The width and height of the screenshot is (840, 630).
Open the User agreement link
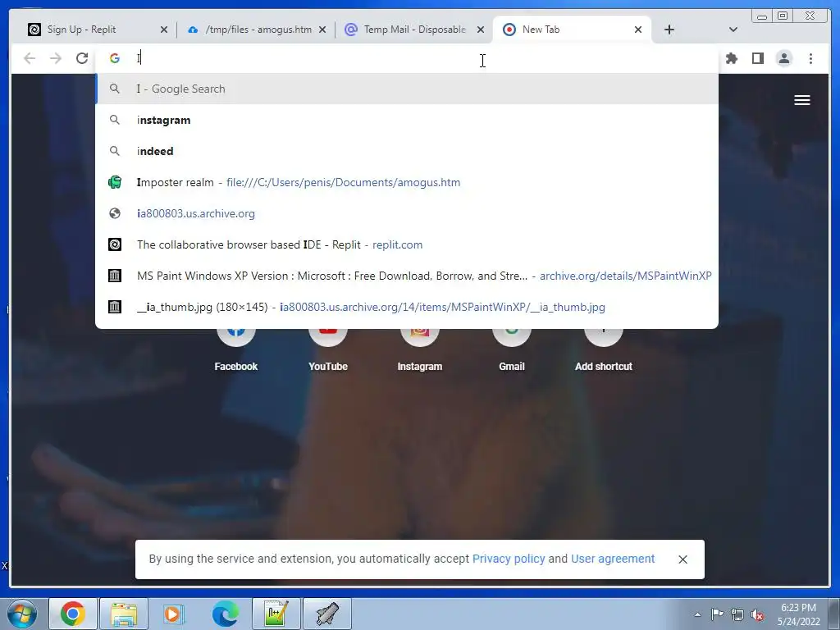[x=613, y=559]
